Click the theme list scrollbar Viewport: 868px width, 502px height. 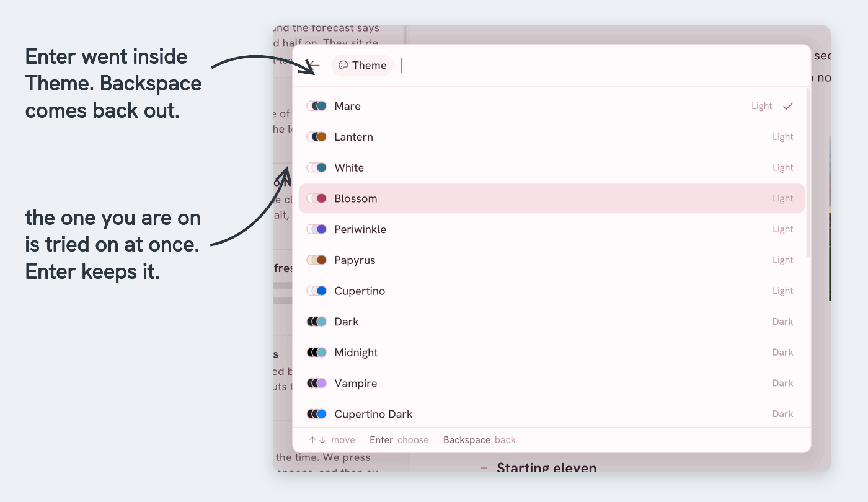807,173
